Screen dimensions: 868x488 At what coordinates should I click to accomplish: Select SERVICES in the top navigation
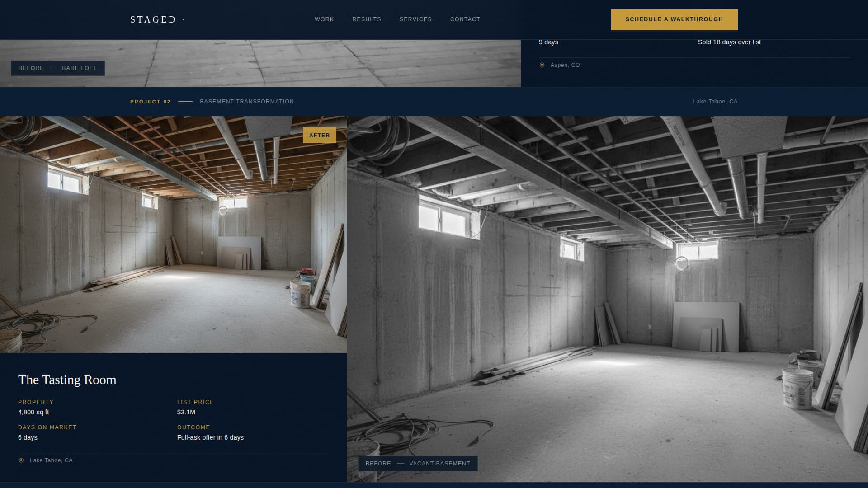pyautogui.click(x=415, y=19)
